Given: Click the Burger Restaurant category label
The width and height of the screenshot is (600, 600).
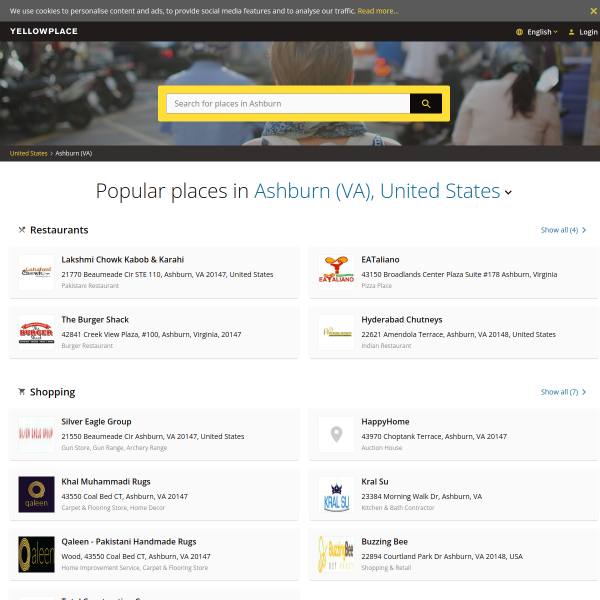Looking at the screenshot, I should (x=87, y=346).
